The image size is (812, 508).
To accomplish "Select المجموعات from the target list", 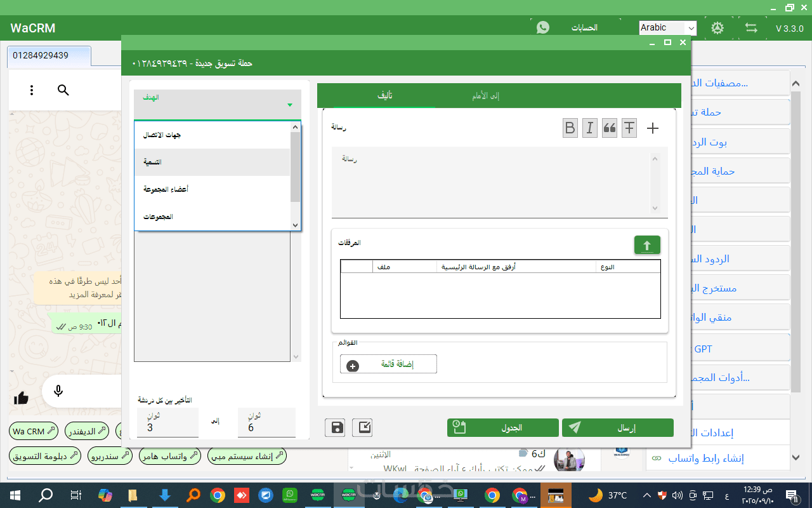I will click(213, 217).
